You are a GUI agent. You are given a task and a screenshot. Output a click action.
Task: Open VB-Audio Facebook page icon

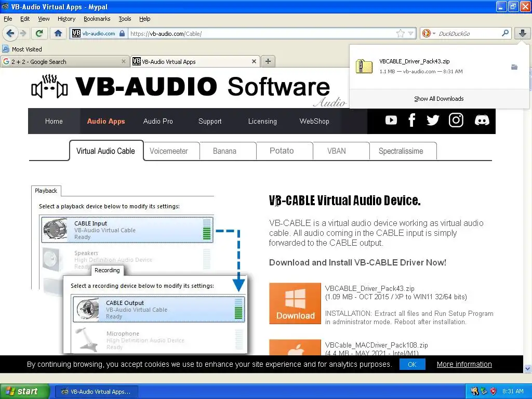pyautogui.click(x=412, y=120)
